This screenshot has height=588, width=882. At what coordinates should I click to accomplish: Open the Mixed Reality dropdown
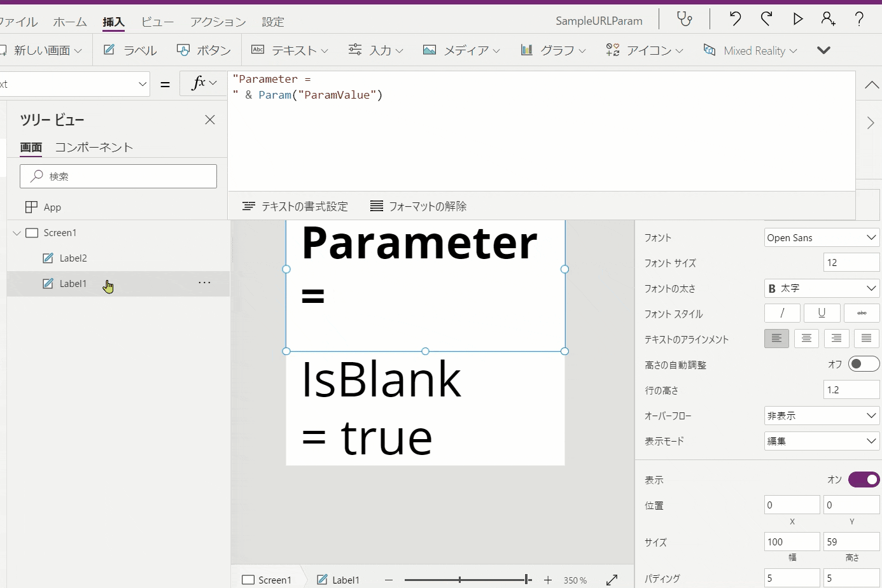coord(750,50)
